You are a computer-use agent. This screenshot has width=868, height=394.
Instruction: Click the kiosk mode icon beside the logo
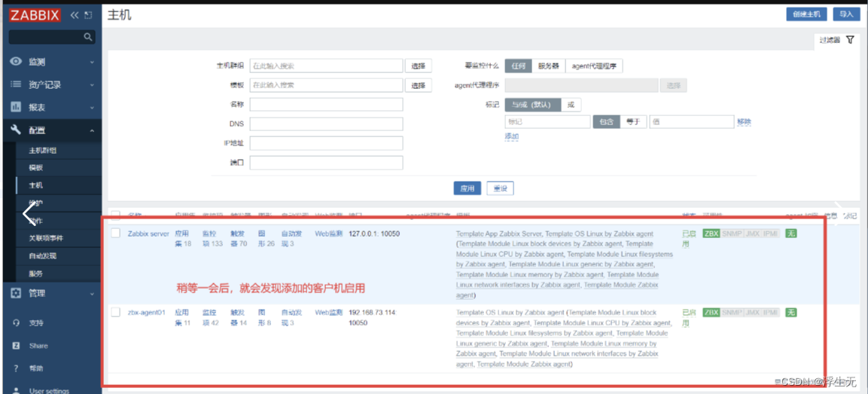[x=87, y=16]
